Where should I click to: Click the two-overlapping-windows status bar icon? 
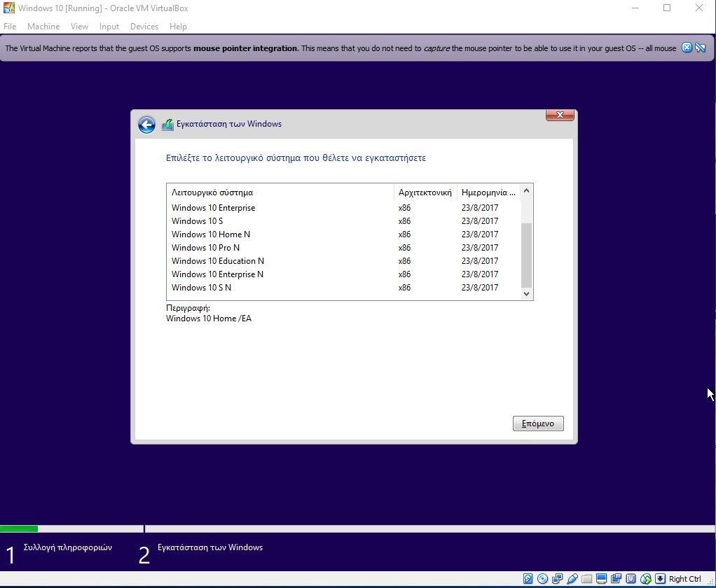click(616, 579)
